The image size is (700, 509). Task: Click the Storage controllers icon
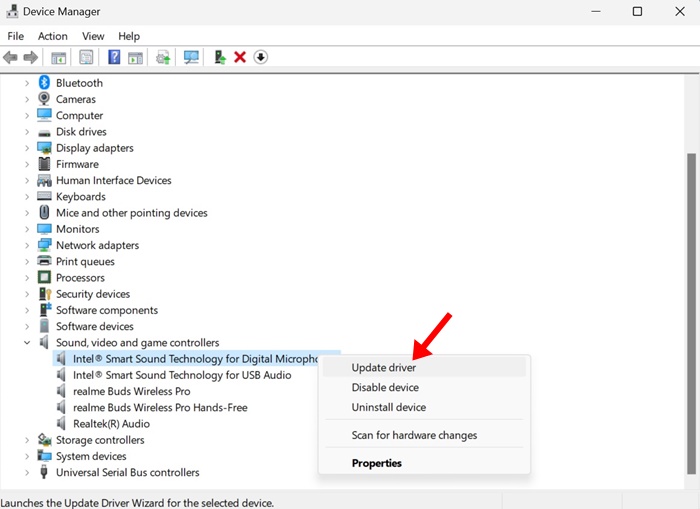(x=44, y=440)
